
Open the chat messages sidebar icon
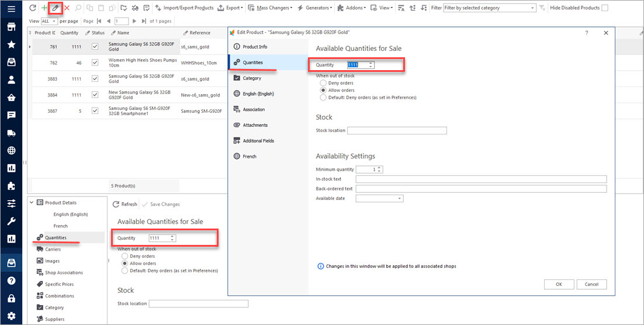point(12,115)
